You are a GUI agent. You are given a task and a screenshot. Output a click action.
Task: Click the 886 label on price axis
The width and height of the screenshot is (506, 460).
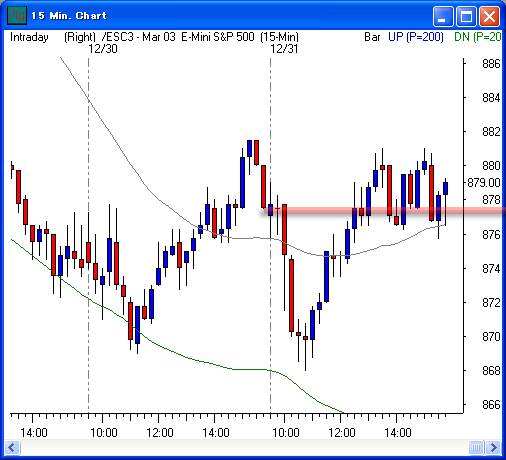tap(491, 64)
